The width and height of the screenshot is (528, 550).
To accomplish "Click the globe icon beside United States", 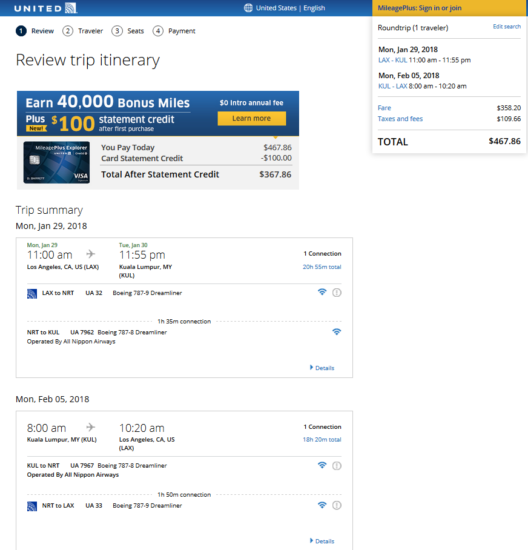I will (x=248, y=8).
